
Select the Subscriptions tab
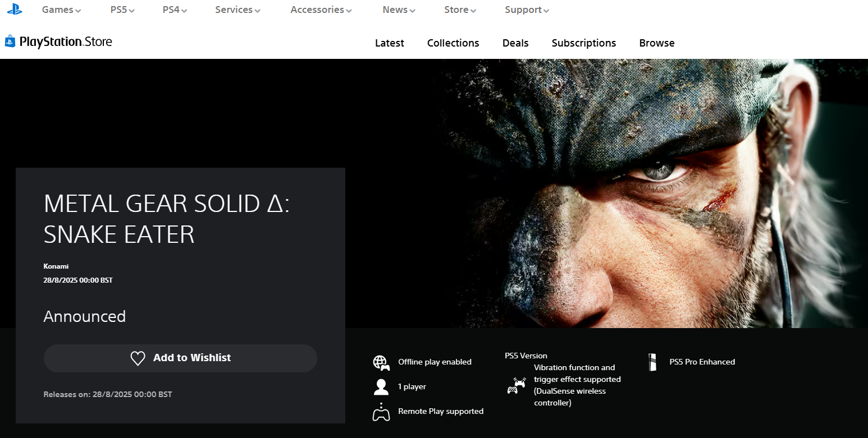583,43
